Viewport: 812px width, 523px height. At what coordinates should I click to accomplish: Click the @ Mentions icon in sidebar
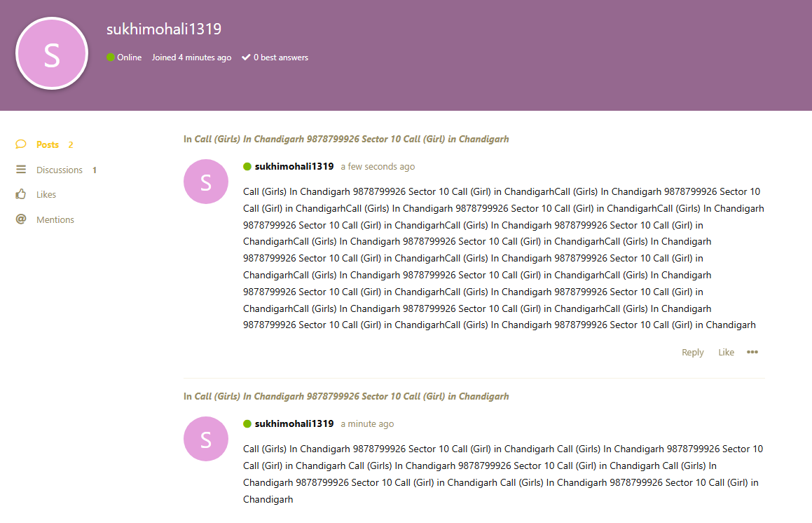tap(21, 219)
